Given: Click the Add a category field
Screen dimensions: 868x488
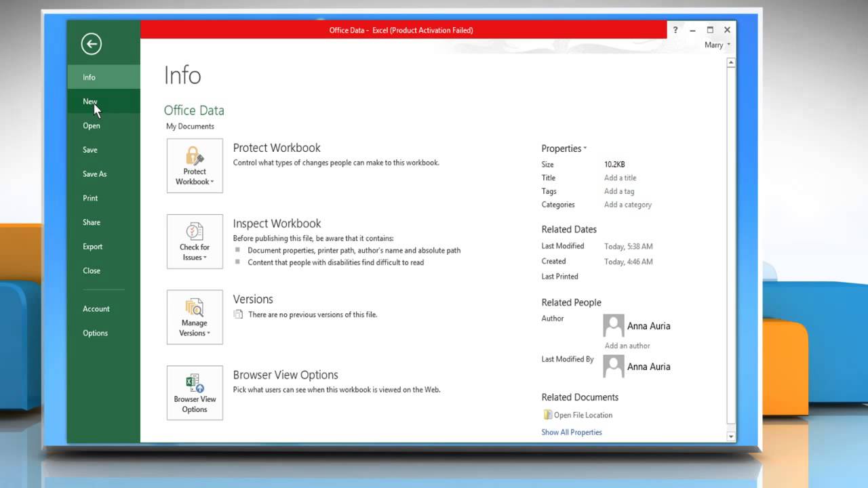Looking at the screenshot, I should click(x=628, y=205).
